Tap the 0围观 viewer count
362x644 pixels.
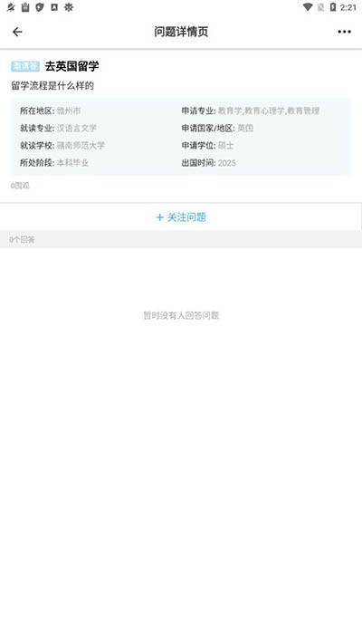(x=20, y=186)
